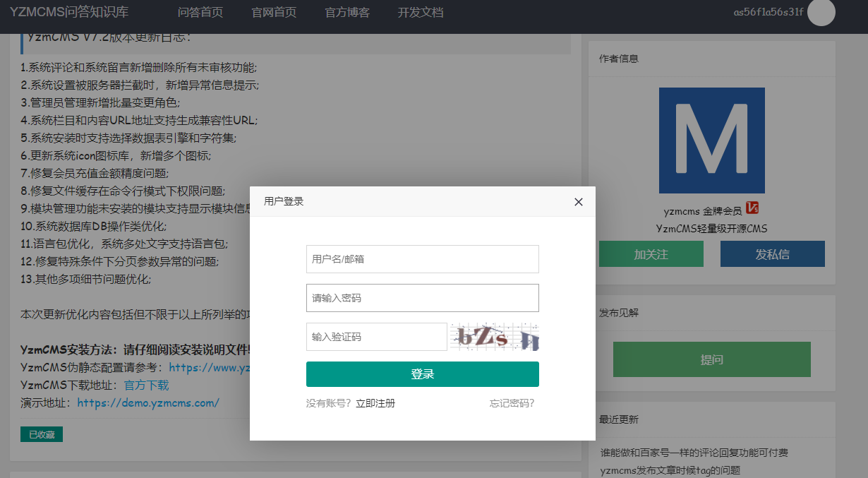
Task: Go to 问答首页 in the navigation
Action: click(200, 13)
